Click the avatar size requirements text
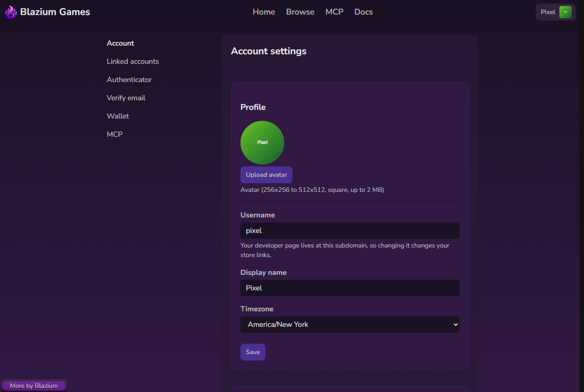Image resolution: width=584 pixels, height=392 pixels. (312, 190)
